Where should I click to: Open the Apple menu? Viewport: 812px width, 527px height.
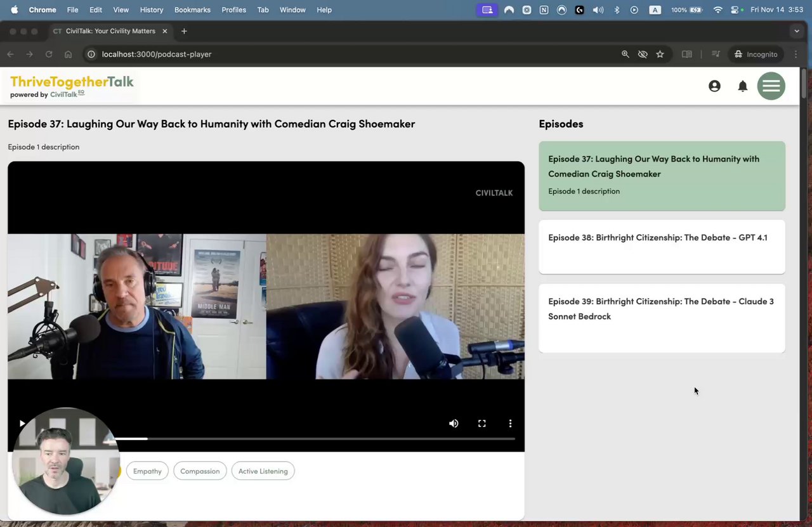[14, 10]
